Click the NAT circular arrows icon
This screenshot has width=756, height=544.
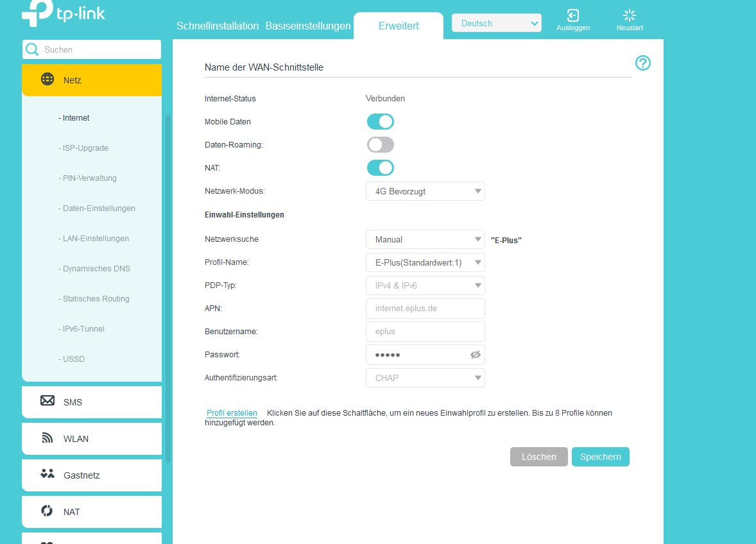[47, 511]
